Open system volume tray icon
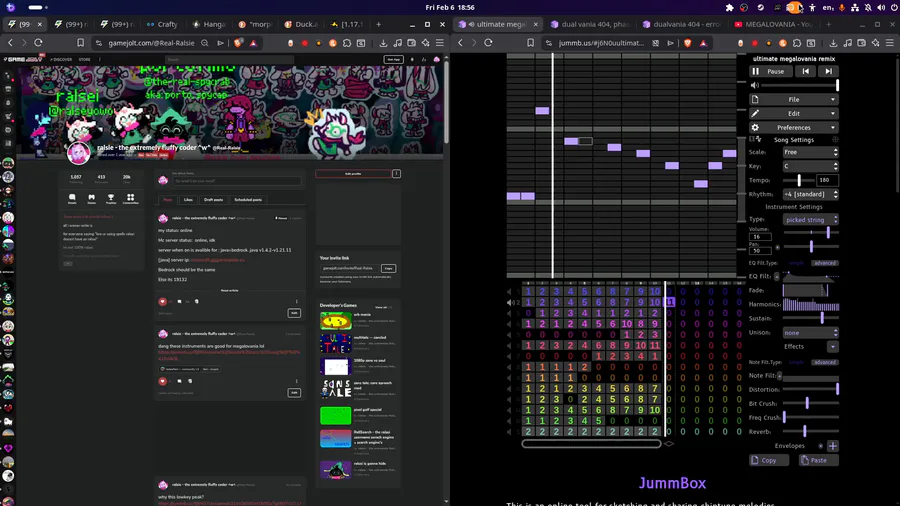The image size is (900, 506). point(881,7)
